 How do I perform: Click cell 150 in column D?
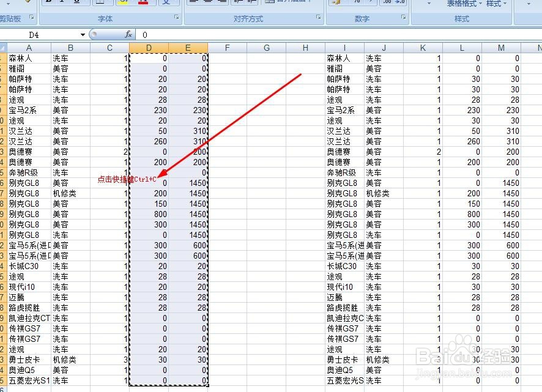point(149,204)
